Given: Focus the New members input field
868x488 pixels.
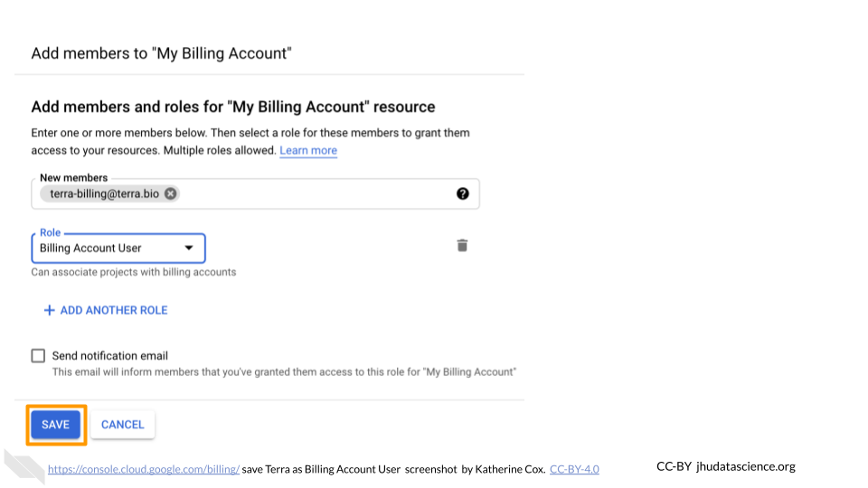Looking at the screenshot, I should tap(255, 193).
